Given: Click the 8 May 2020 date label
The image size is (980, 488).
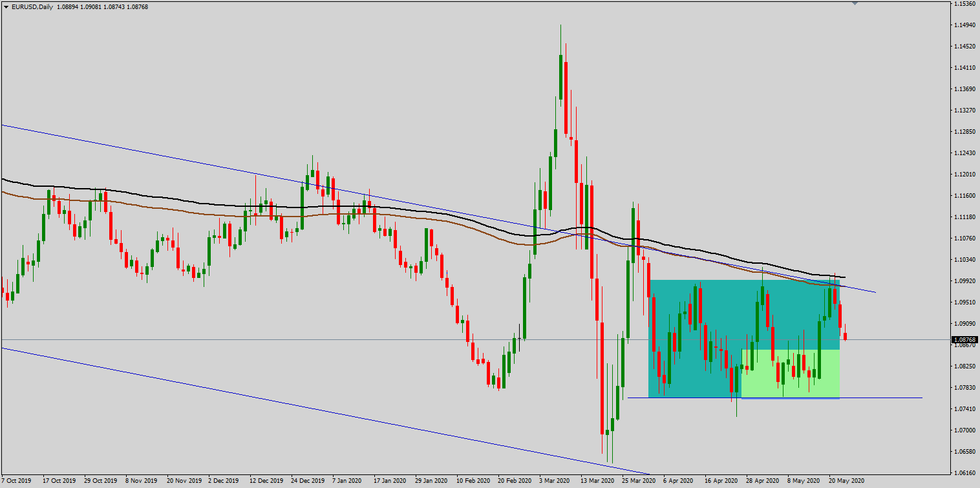Looking at the screenshot, I should tap(802, 482).
